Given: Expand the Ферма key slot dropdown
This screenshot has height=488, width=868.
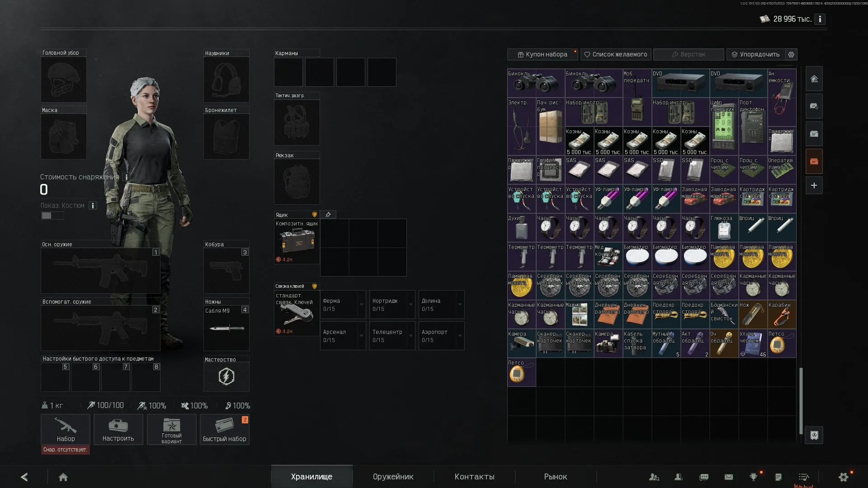Looking at the screenshot, I should click(362, 305).
